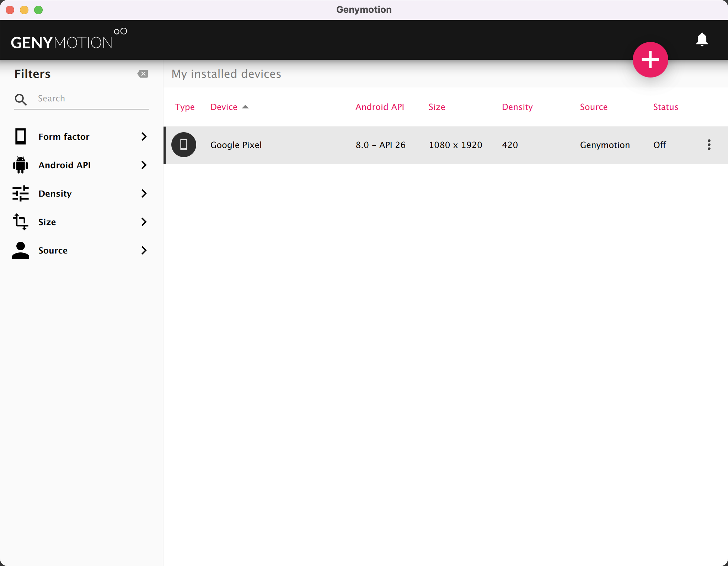Expand Source filter chevron
Image resolution: width=728 pixels, height=566 pixels.
[144, 250]
